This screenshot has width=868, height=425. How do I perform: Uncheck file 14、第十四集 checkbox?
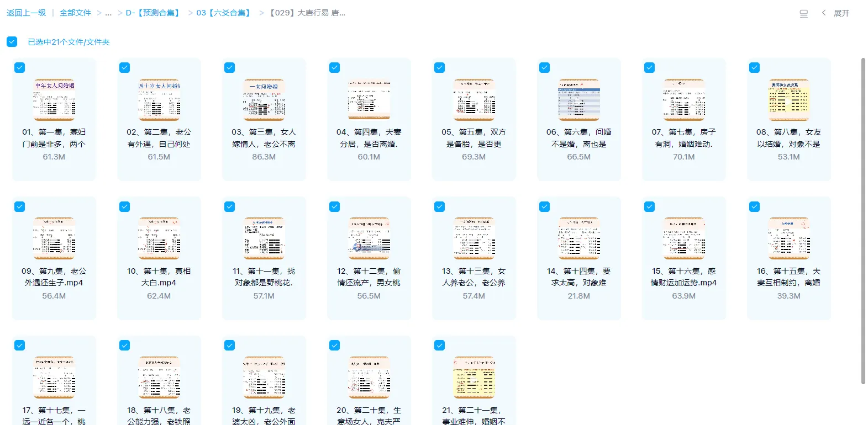[545, 206]
